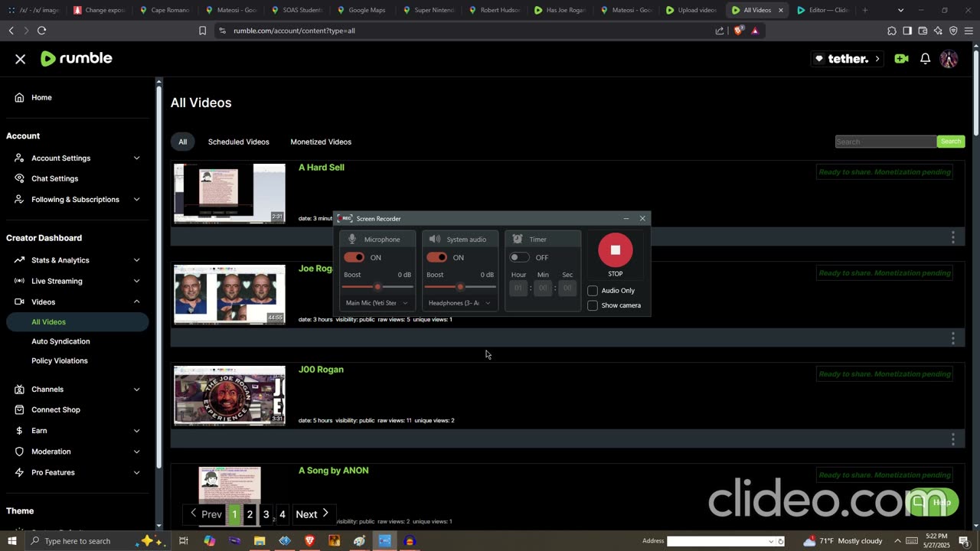Open the Windows notification center icon
The height and width of the screenshot is (551, 980).
click(x=964, y=541)
